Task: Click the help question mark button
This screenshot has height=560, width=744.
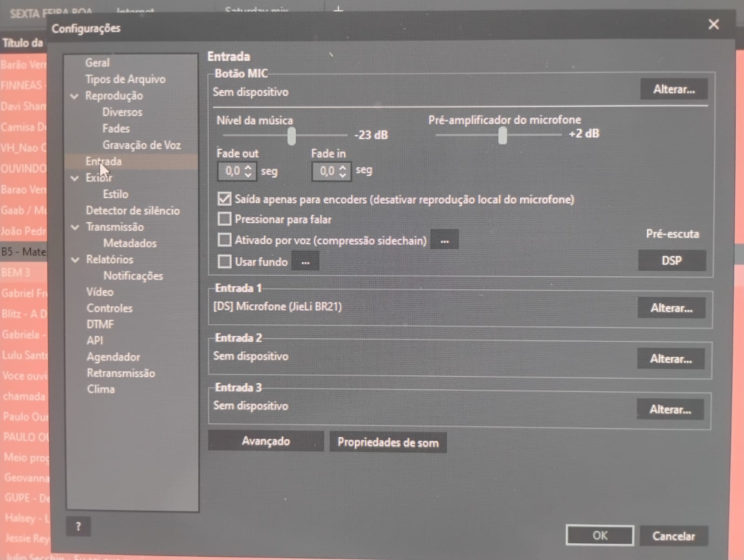Action: (x=78, y=527)
